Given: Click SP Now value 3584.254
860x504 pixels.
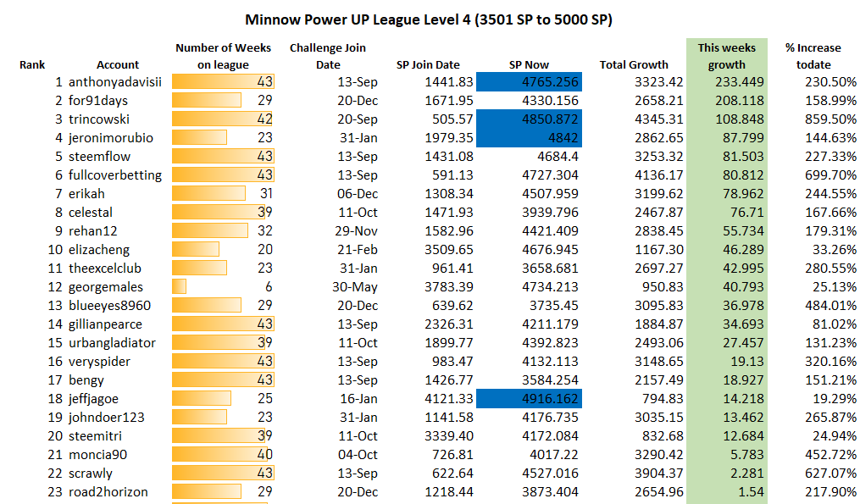Looking at the screenshot, I should coord(550,380).
